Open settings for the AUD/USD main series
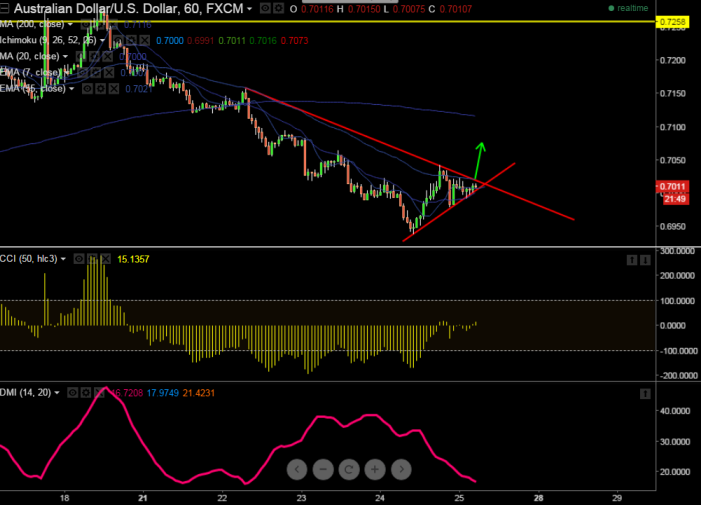 click(279, 8)
